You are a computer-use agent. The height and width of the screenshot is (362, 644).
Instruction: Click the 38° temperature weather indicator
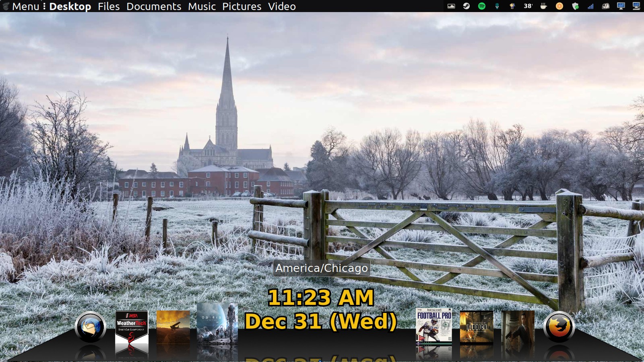[x=528, y=6]
